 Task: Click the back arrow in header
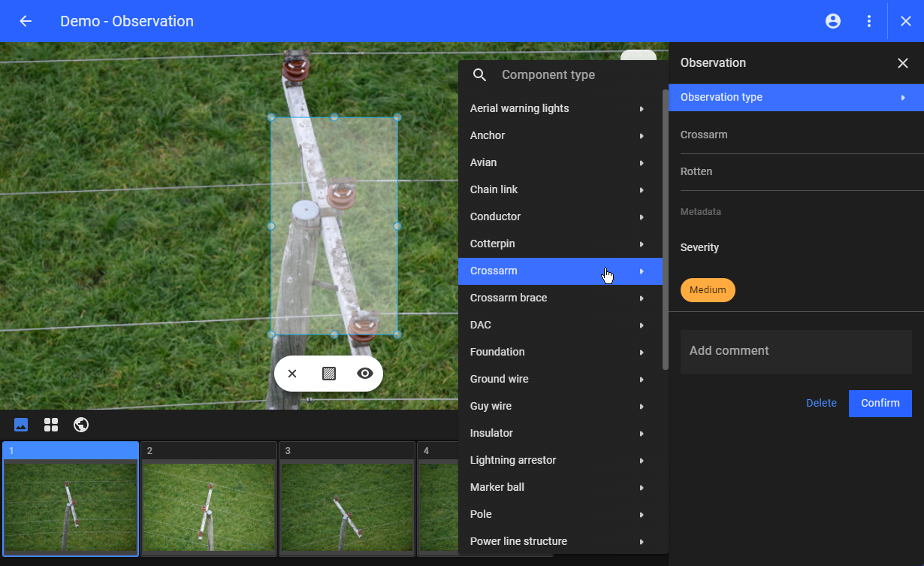click(x=26, y=21)
